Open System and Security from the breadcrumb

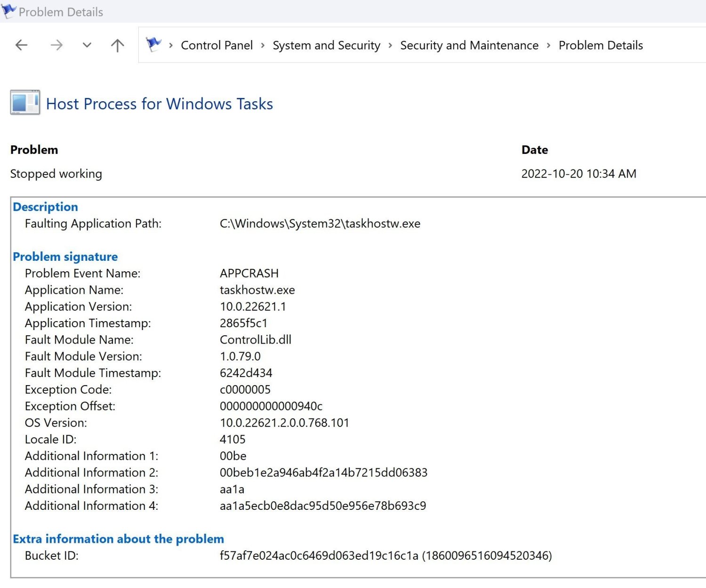(326, 45)
